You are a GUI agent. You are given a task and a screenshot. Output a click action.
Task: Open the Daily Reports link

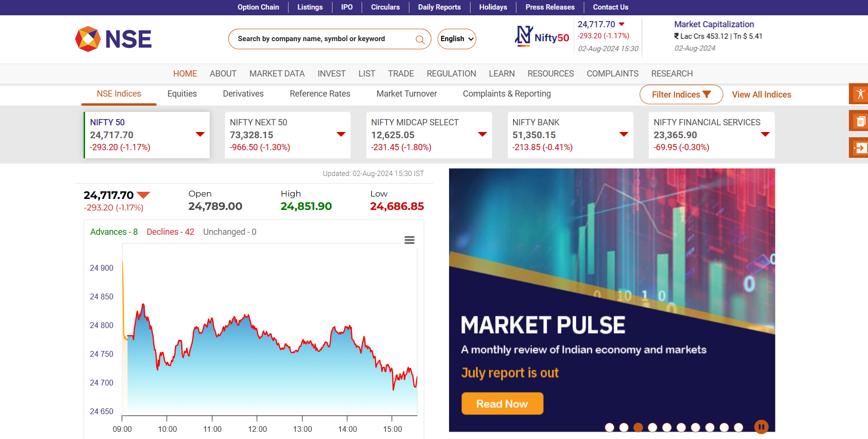point(439,7)
